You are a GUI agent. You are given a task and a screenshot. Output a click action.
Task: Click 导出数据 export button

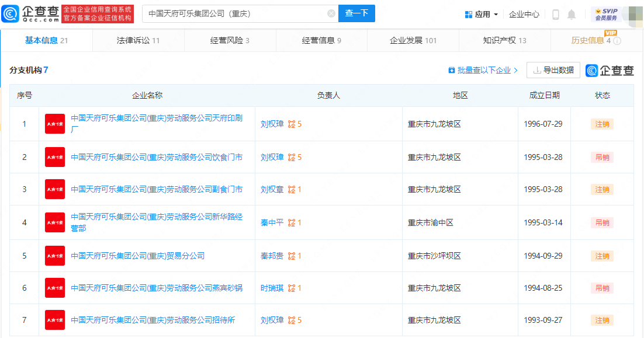pyautogui.click(x=553, y=70)
